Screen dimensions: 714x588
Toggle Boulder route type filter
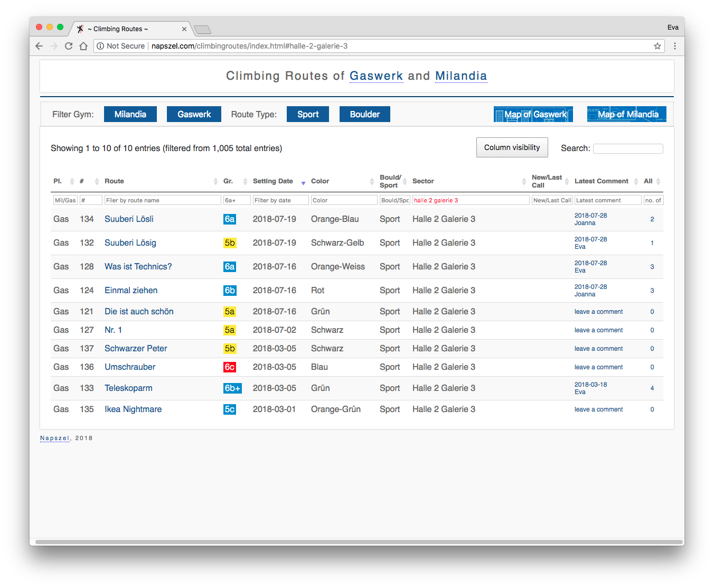365,114
